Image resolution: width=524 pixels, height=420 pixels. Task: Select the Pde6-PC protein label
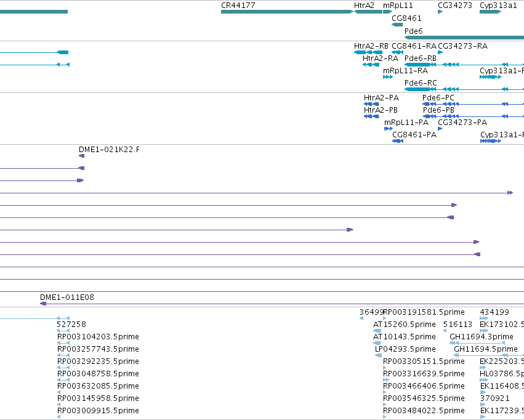click(438, 97)
